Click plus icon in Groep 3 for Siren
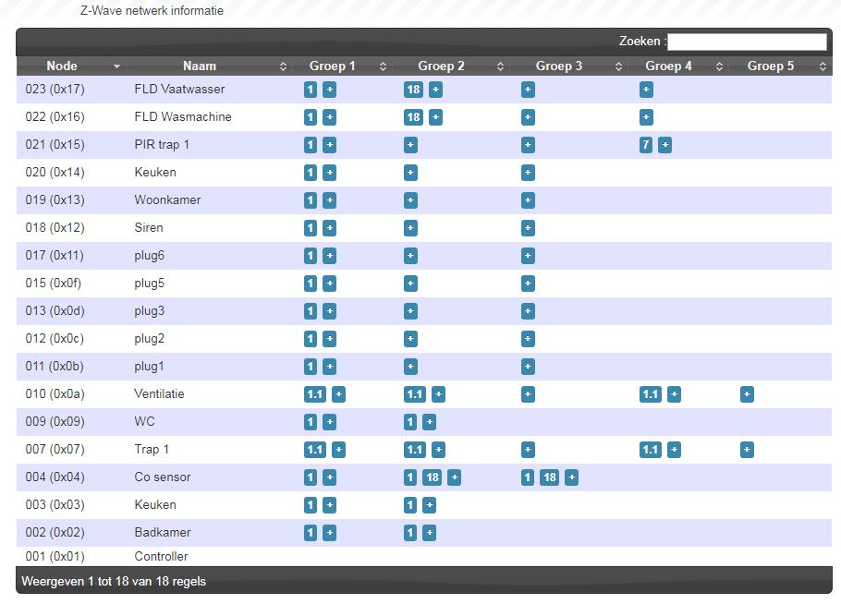 pyautogui.click(x=528, y=228)
